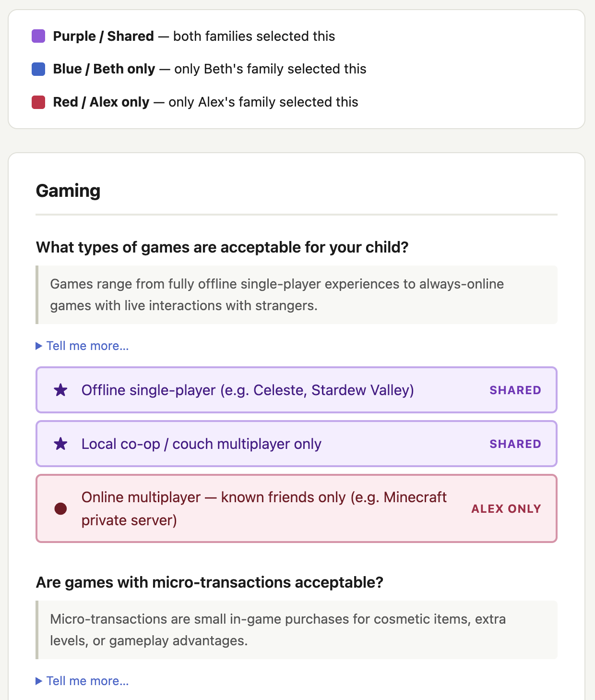Viewport: 595px width, 700px height.
Task: Click the ALEX ONLY badge
Action: (x=506, y=509)
